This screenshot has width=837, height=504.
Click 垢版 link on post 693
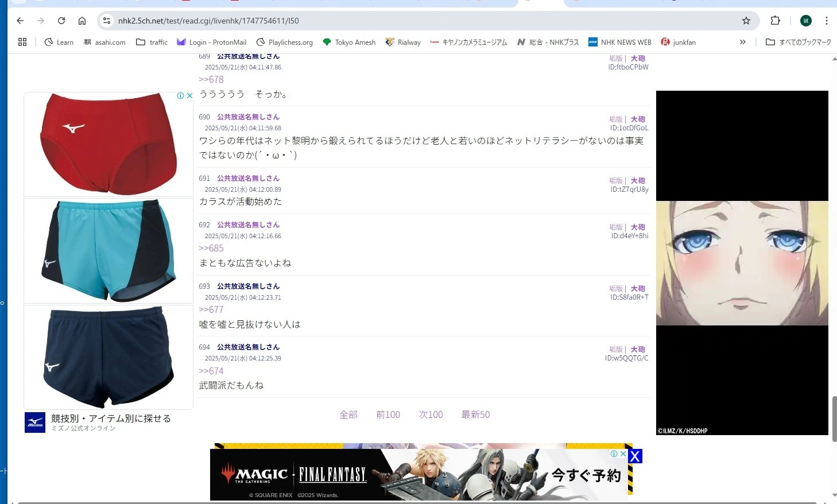point(616,289)
